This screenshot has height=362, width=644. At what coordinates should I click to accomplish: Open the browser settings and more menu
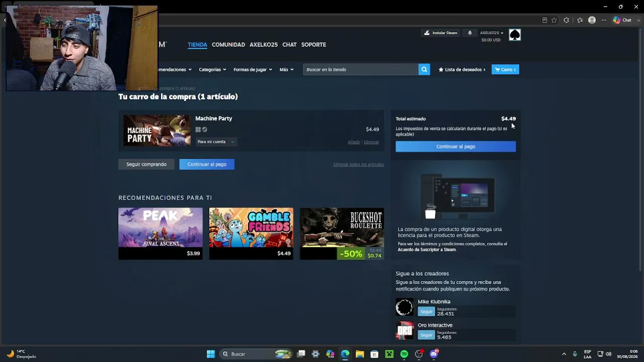[604, 20]
